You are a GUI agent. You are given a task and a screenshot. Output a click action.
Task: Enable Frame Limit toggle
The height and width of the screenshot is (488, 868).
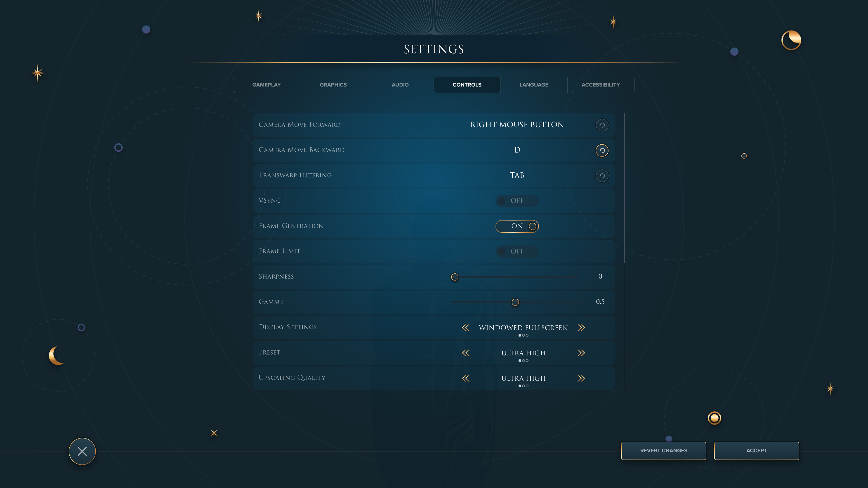(517, 251)
